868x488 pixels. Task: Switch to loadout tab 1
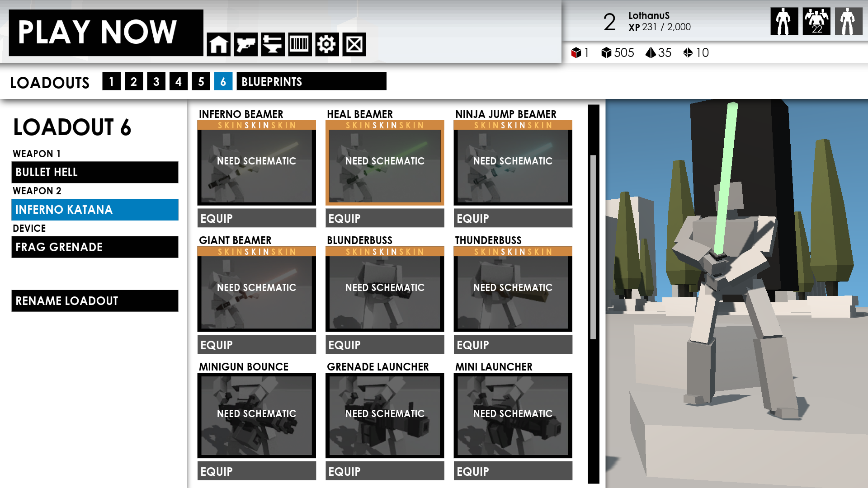coord(111,81)
